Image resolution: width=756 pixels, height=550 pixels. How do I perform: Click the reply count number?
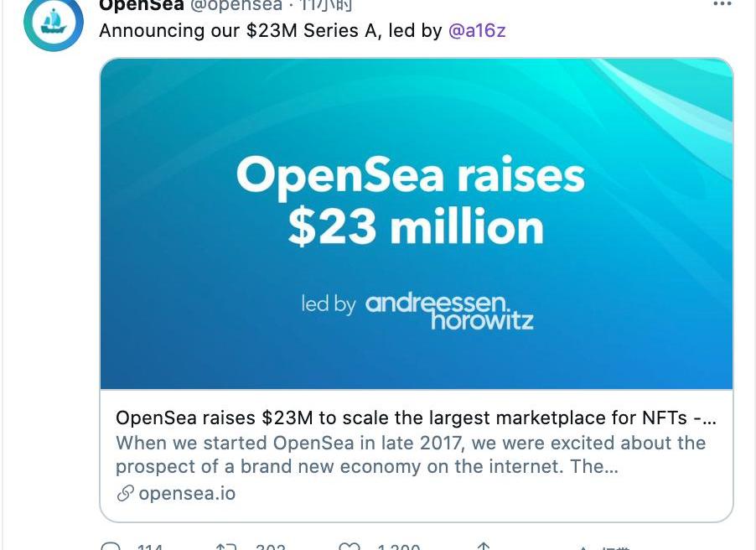(150, 547)
